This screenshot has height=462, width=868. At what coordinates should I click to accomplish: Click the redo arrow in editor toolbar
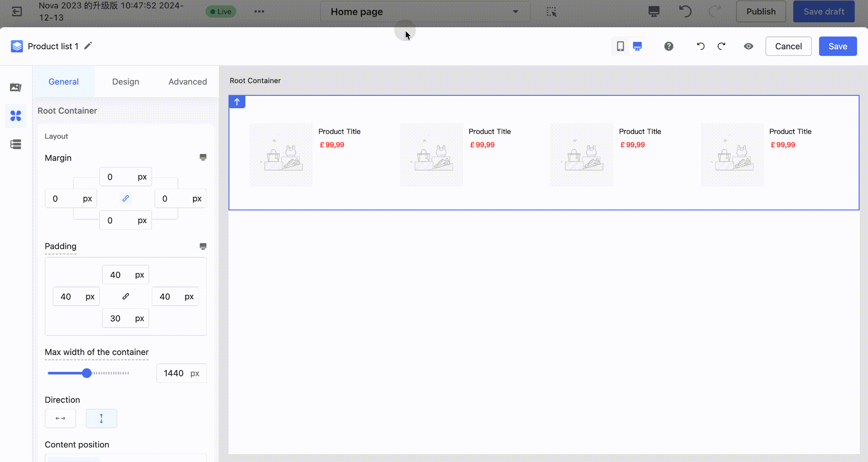click(722, 46)
